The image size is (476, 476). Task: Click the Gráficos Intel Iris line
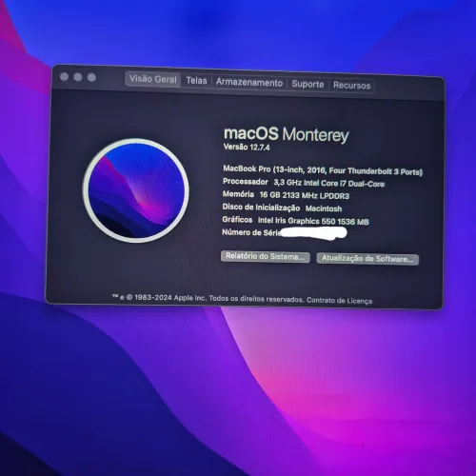click(295, 221)
